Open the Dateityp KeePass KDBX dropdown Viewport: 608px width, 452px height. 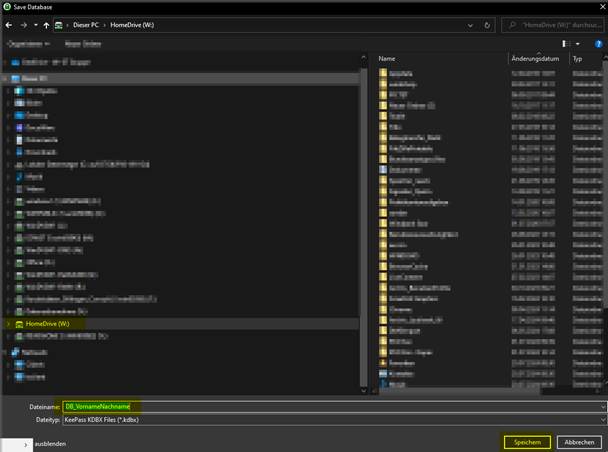pos(334,420)
